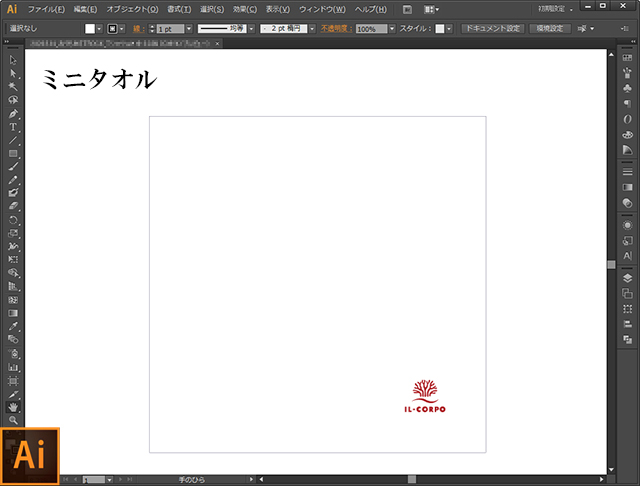Open the ファイル(F) menu
Image resolution: width=640 pixels, height=486 pixels.
(47, 9)
